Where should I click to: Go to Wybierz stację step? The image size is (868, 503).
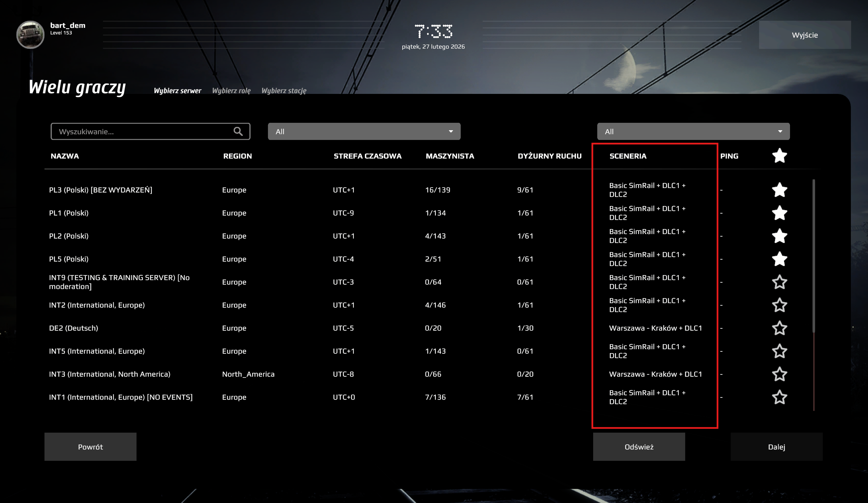tap(284, 91)
